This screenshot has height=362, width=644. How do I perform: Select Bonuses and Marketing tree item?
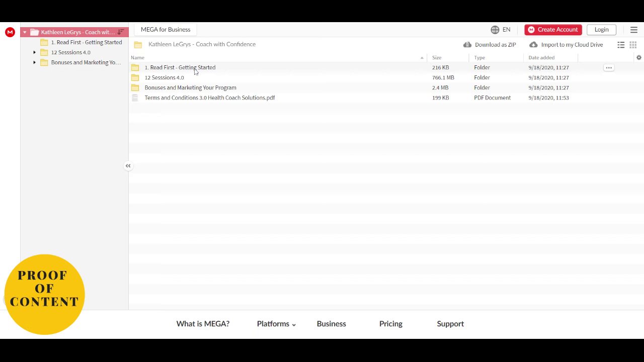tap(86, 62)
